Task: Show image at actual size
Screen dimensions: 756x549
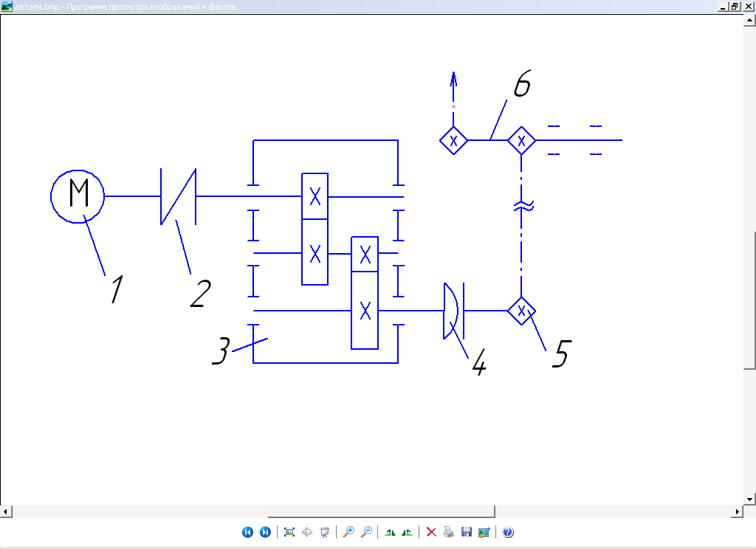Action: pos(307,532)
